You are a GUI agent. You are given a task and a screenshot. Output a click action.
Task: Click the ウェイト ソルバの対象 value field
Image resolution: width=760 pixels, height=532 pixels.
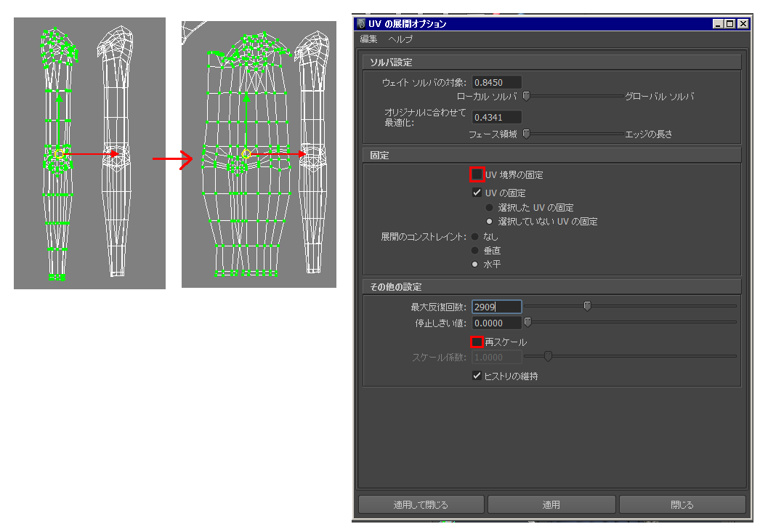(x=497, y=82)
